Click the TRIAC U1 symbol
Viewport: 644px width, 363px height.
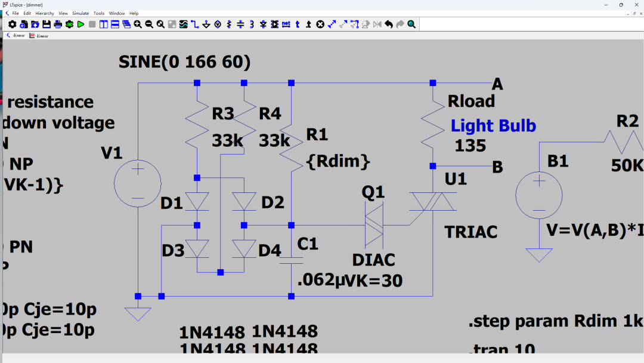point(433,201)
